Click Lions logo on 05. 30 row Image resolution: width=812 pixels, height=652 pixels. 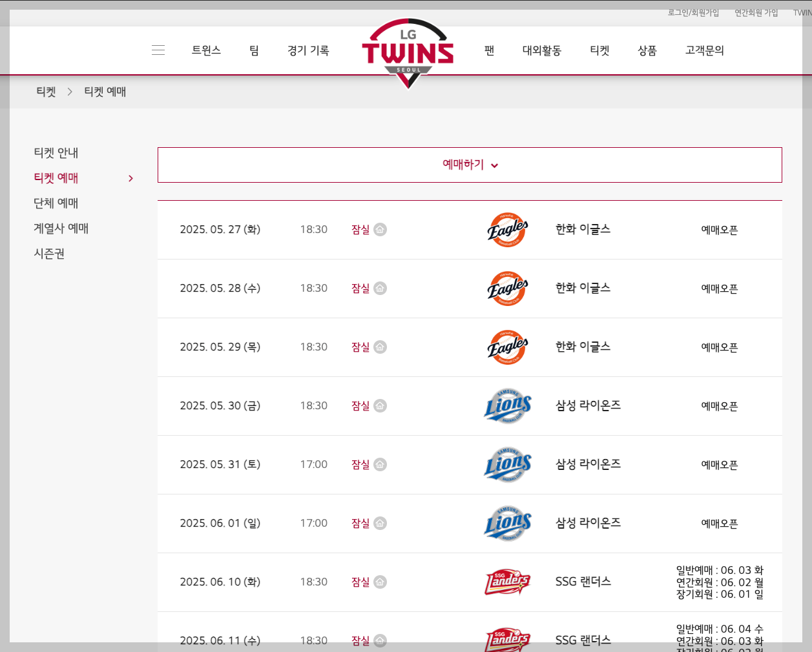click(x=508, y=406)
